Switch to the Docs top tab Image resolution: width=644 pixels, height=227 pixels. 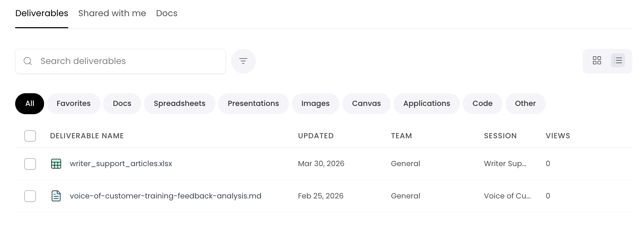[x=167, y=13]
